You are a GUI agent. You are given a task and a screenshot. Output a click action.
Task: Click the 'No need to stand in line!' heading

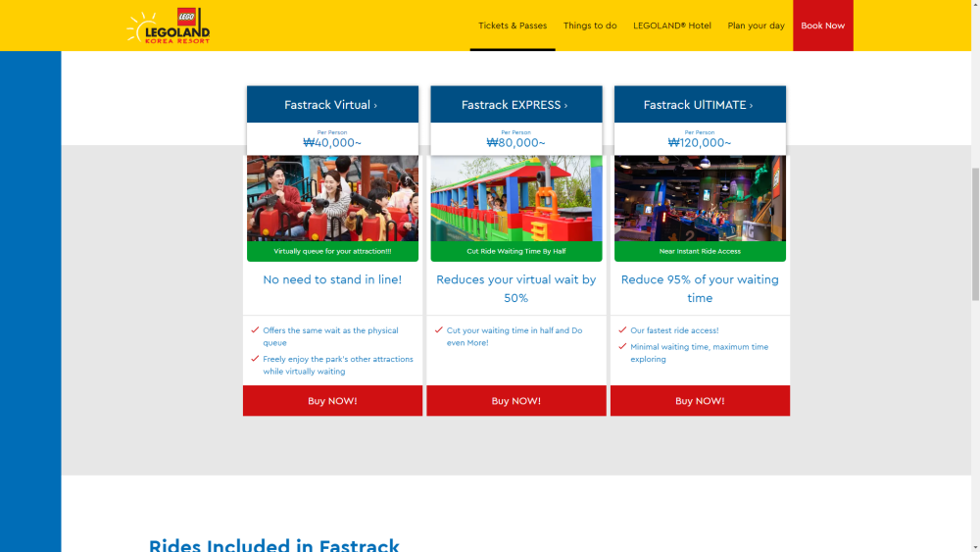pyautogui.click(x=332, y=279)
